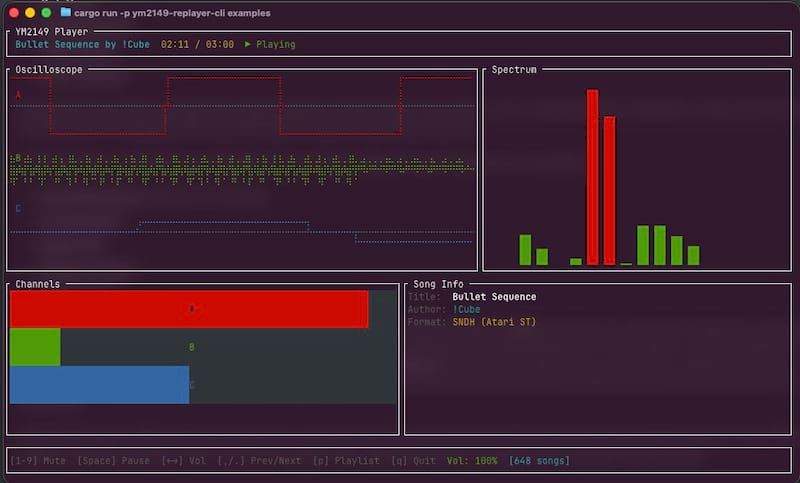This screenshot has width=800, height=483.
Task: Click the '[q] Quit' hint
Action: [x=413, y=461]
